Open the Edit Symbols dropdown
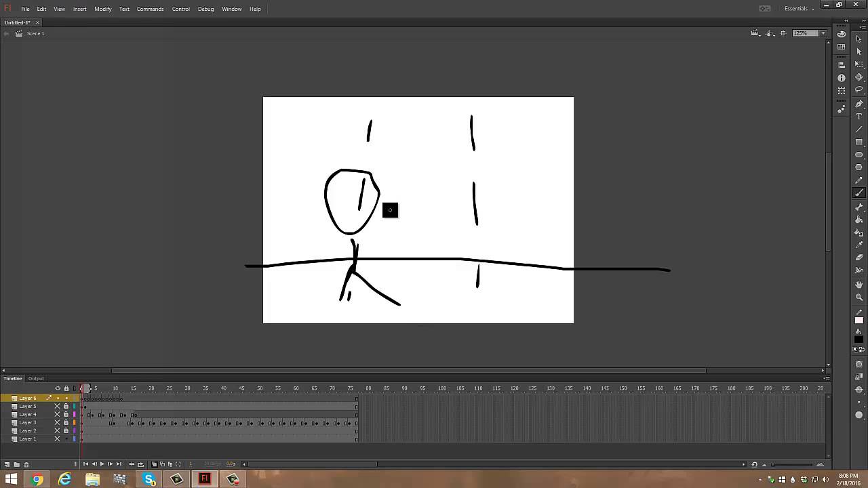The height and width of the screenshot is (488, 868). (x=771, y=33)
